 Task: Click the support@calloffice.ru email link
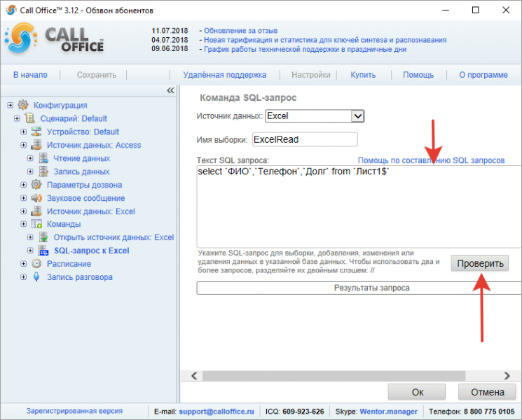coord(217,412)
